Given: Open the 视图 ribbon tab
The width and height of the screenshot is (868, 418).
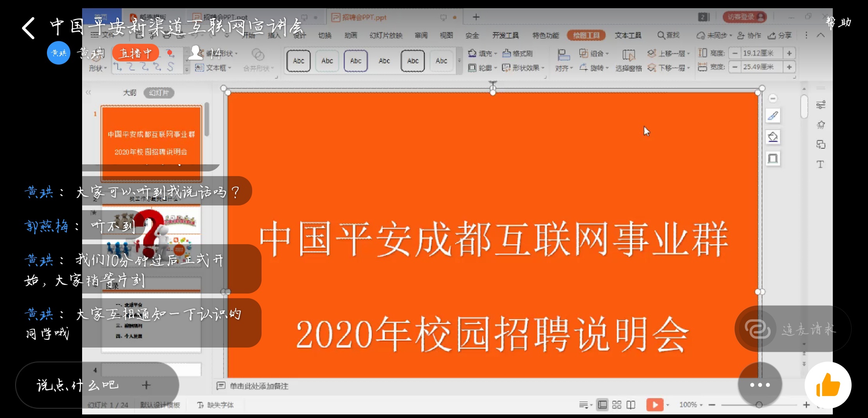Looking at the screenshot, I should coord(446,35).
